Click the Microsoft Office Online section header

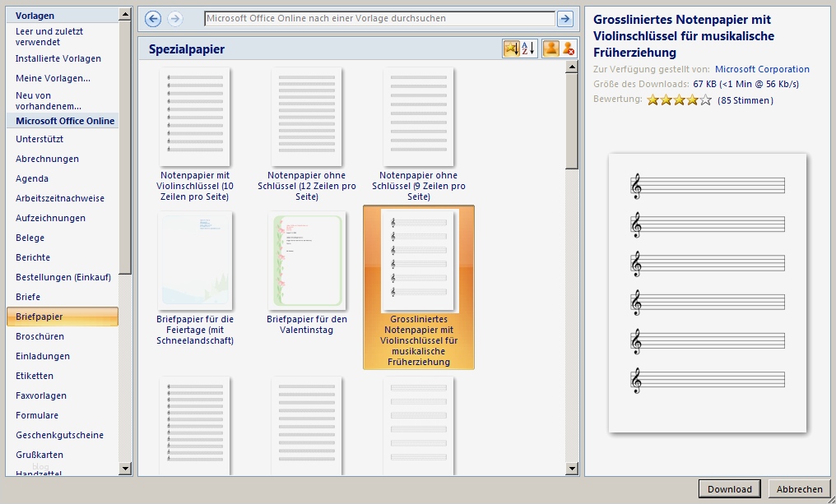(65, 121)
